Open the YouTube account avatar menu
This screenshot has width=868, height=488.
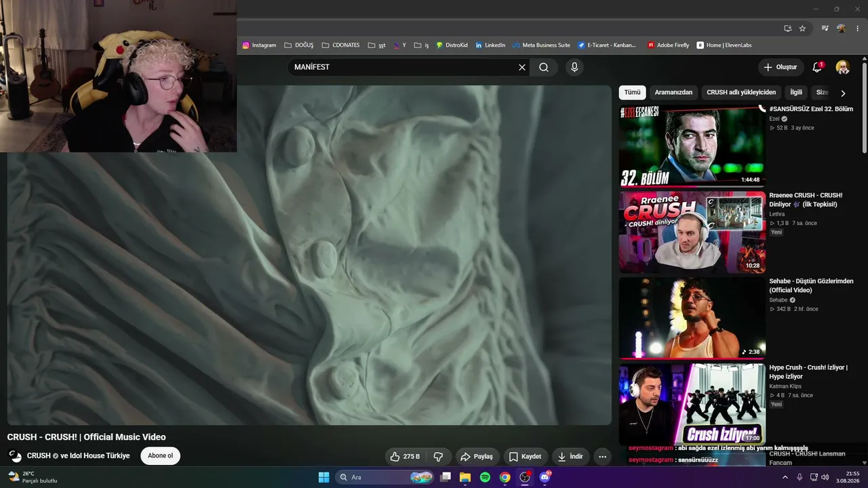tap(843, 67)
